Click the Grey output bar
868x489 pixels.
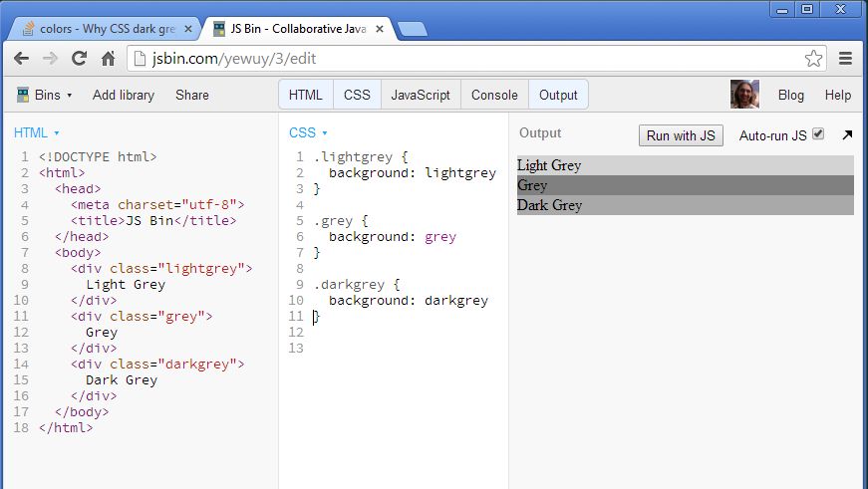click(686, 185)
